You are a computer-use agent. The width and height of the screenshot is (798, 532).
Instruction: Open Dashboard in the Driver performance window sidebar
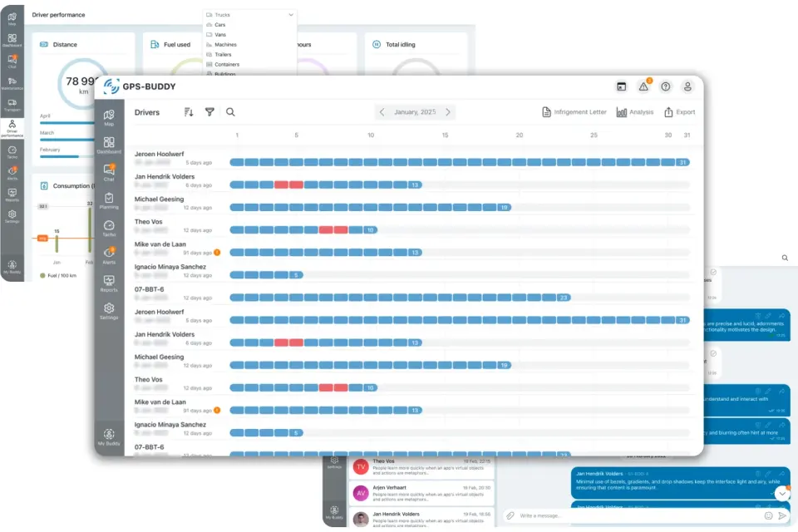(x=12, y=41)
